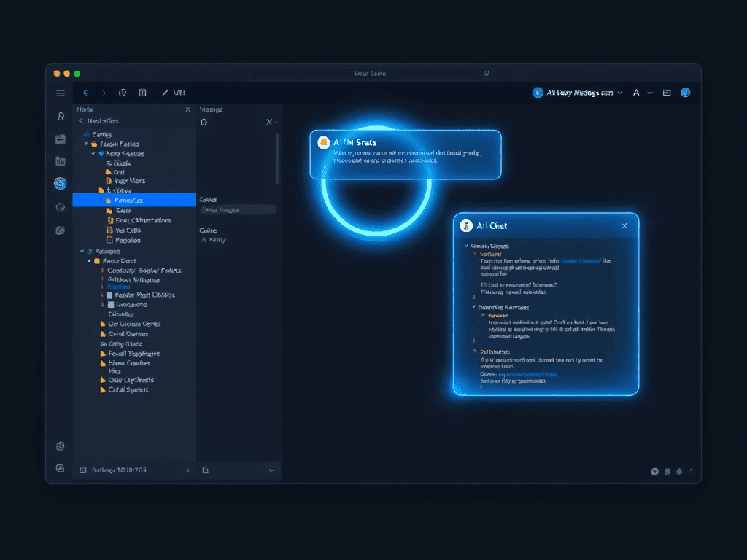
Task: Expand the account dropdown next to the account name
Action: (x=621, y=93)
